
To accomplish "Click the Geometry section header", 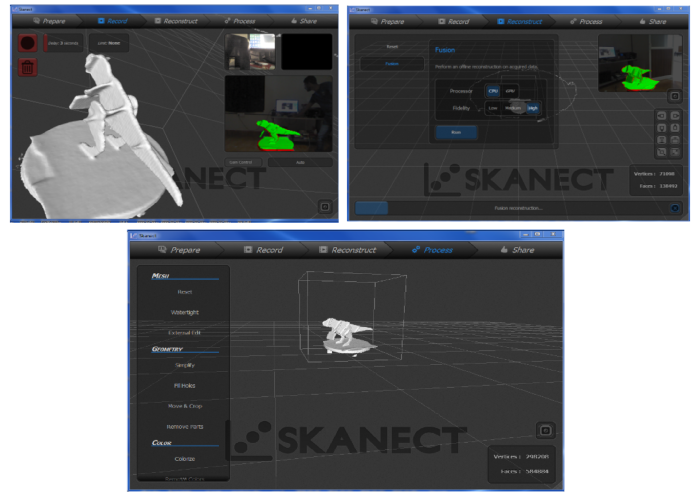I will click(x=167, y=349).
